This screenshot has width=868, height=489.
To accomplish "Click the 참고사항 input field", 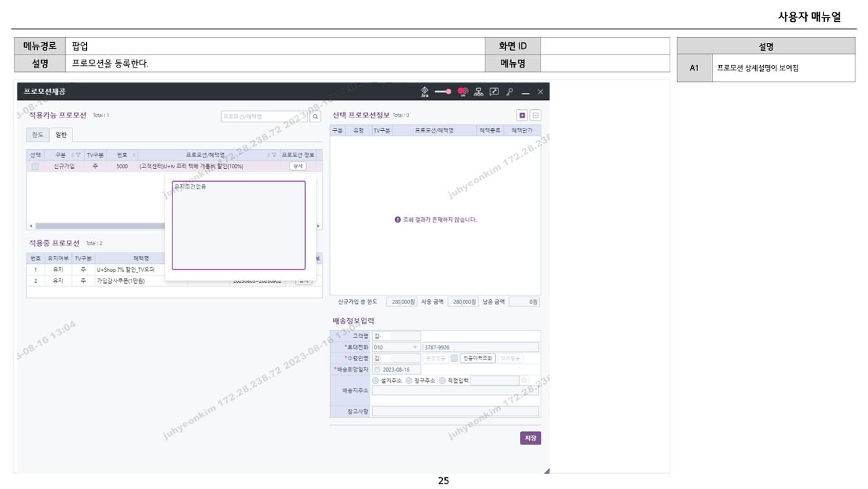I will click(x=455, y=411).
